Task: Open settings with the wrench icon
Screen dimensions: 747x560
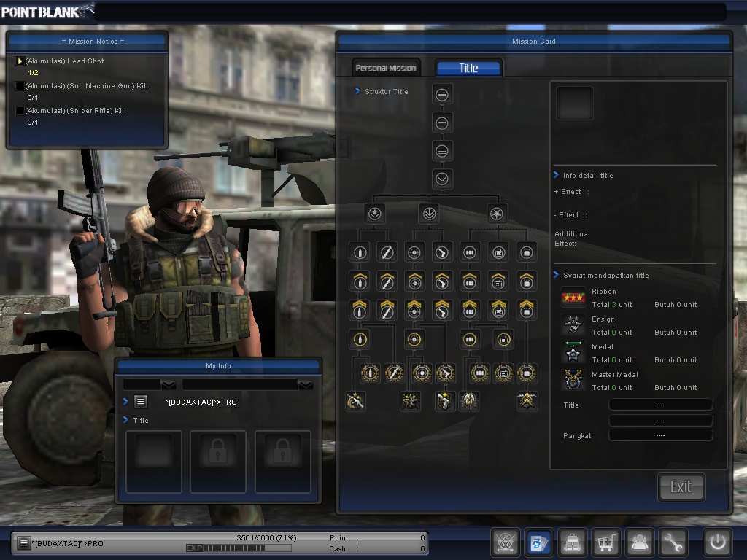Action: (x=673, y=542)
